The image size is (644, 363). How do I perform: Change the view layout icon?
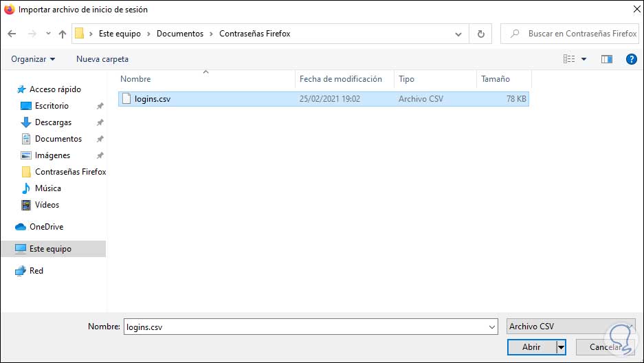569,59
